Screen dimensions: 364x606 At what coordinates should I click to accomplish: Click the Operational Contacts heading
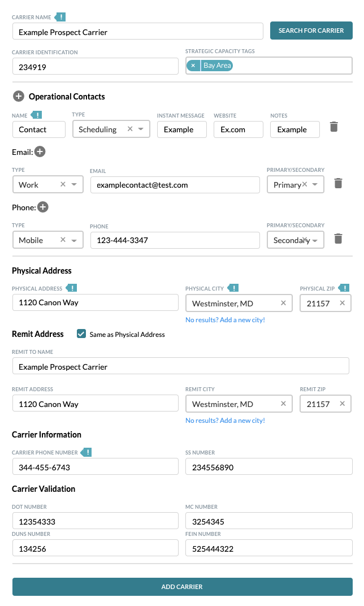click(x=67, y=97)
